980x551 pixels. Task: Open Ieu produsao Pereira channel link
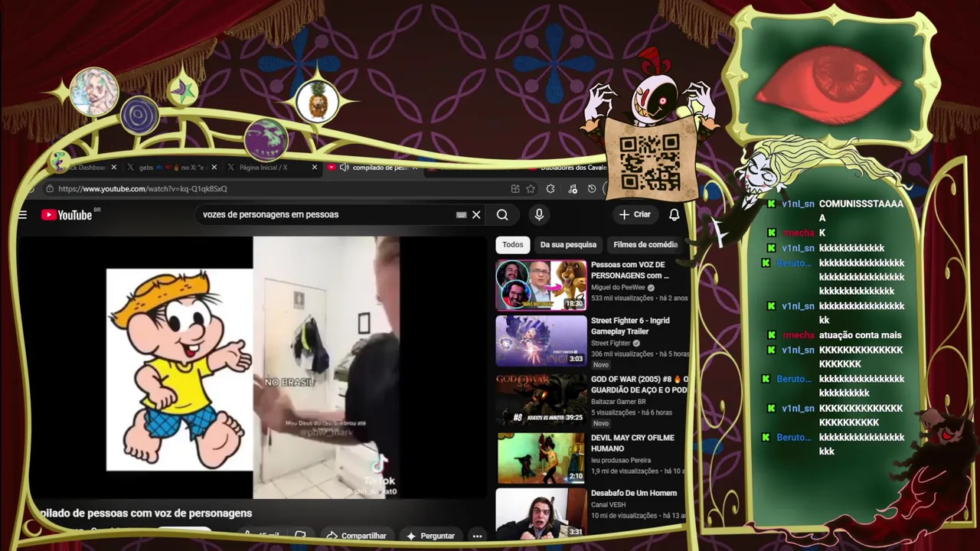tap(621, 461)
